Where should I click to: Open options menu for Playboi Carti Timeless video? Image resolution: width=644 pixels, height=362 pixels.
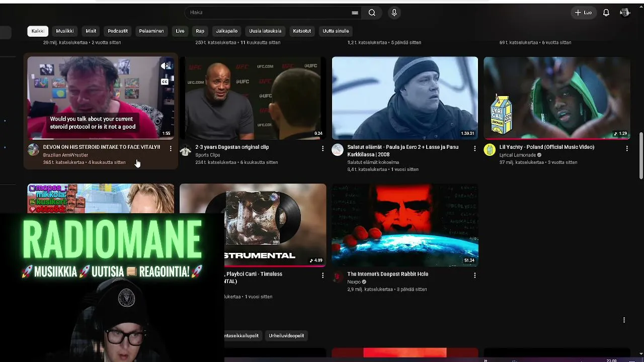323,276
